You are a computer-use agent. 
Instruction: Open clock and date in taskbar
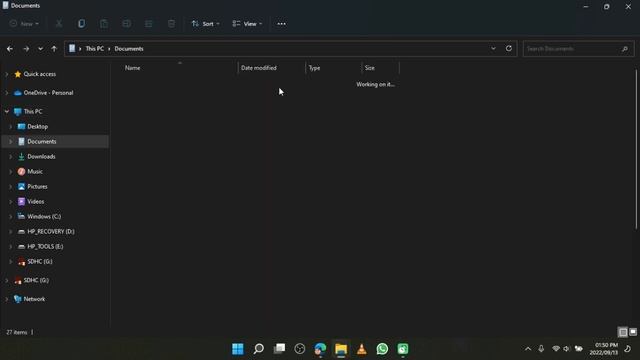(604, 349)
